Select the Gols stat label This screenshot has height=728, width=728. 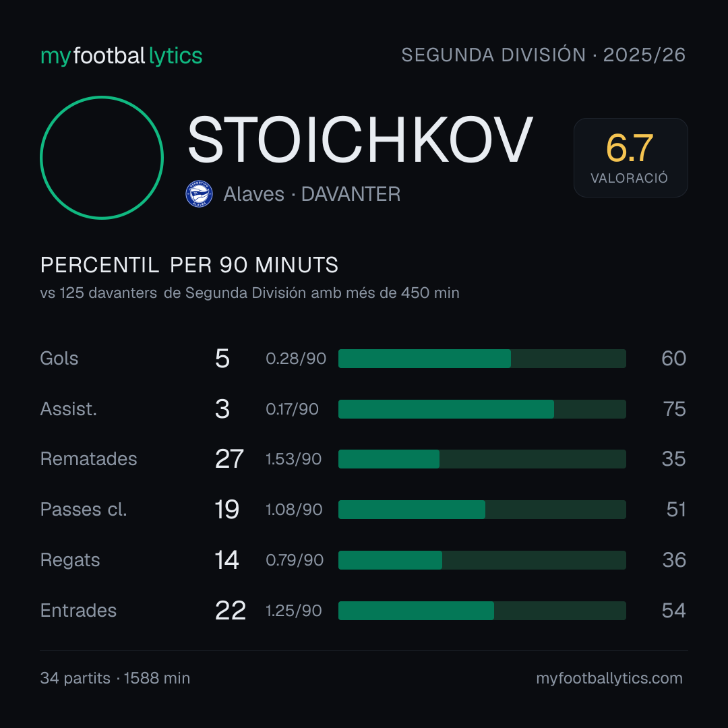pos(59,359)
